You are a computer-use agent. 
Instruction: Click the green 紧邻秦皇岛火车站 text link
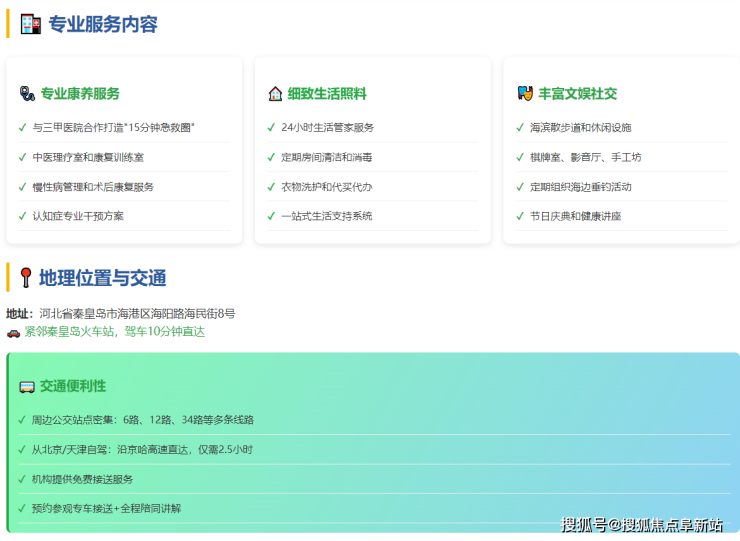point(114,332)
